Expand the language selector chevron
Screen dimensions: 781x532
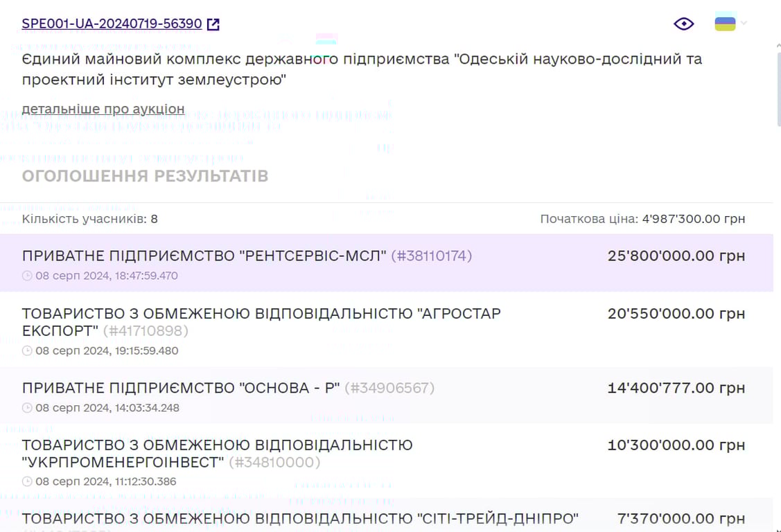744,23
